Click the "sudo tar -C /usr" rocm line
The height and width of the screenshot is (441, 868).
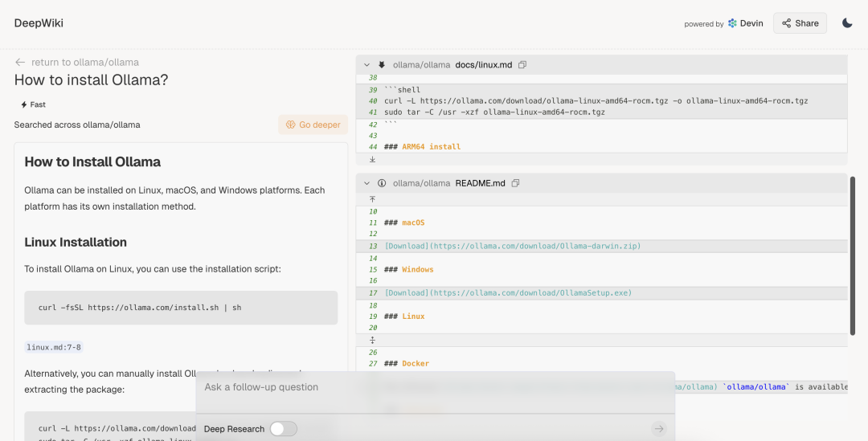pos(494,112)
